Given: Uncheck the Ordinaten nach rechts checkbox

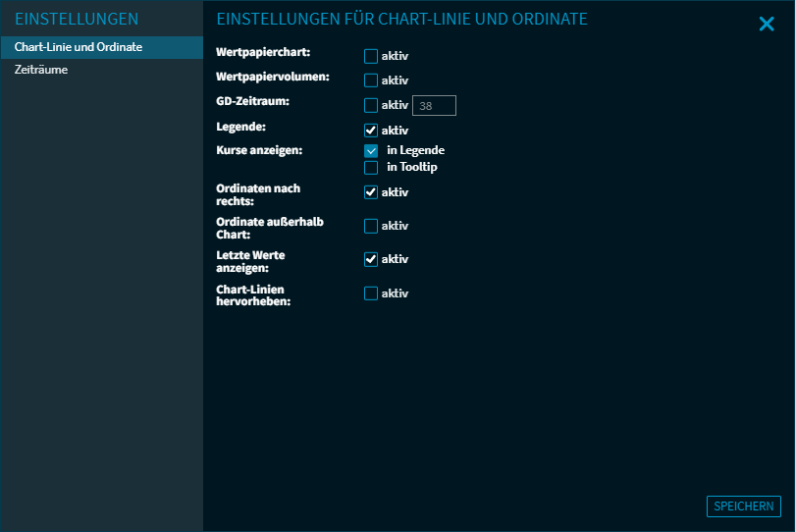Looking at the screenshot, I should [371, 192].
